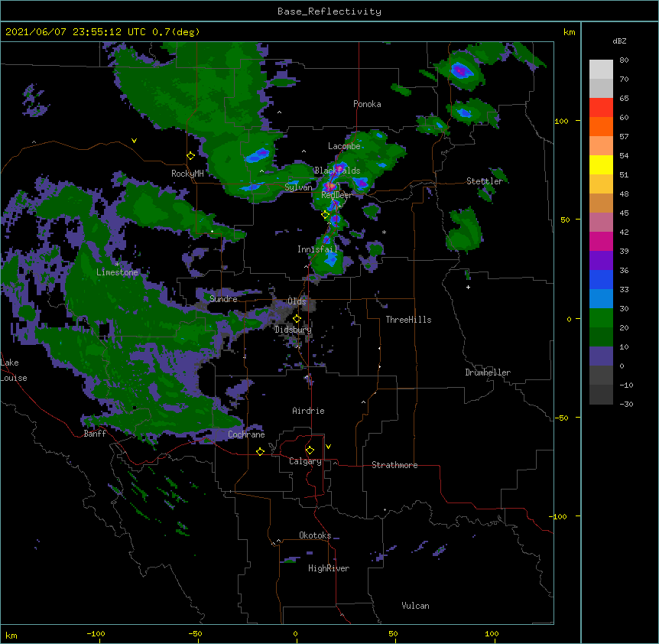Click the Blackfalds city label
This screenshot has width=659, height=644.
click(x=337, y=171)
